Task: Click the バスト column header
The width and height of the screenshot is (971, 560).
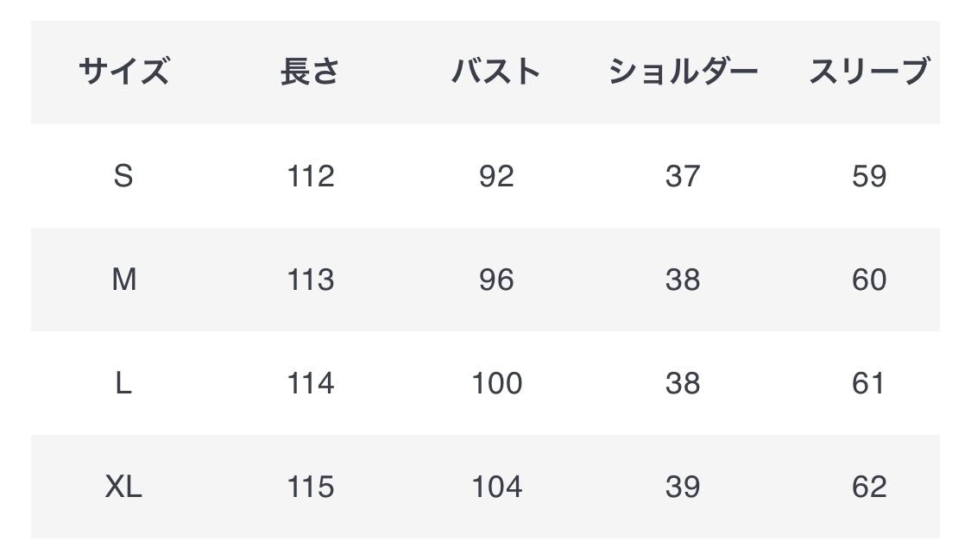Action: pos(496,72)
